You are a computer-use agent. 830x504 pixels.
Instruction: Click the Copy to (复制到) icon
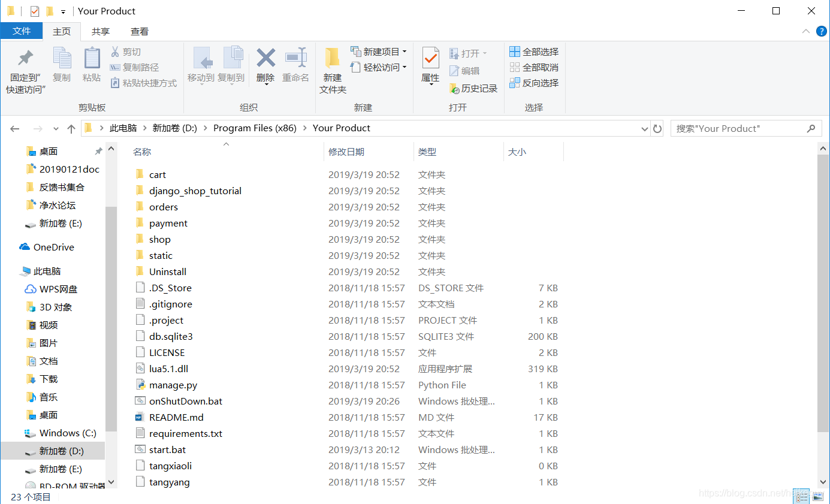[x=232, y=58]
